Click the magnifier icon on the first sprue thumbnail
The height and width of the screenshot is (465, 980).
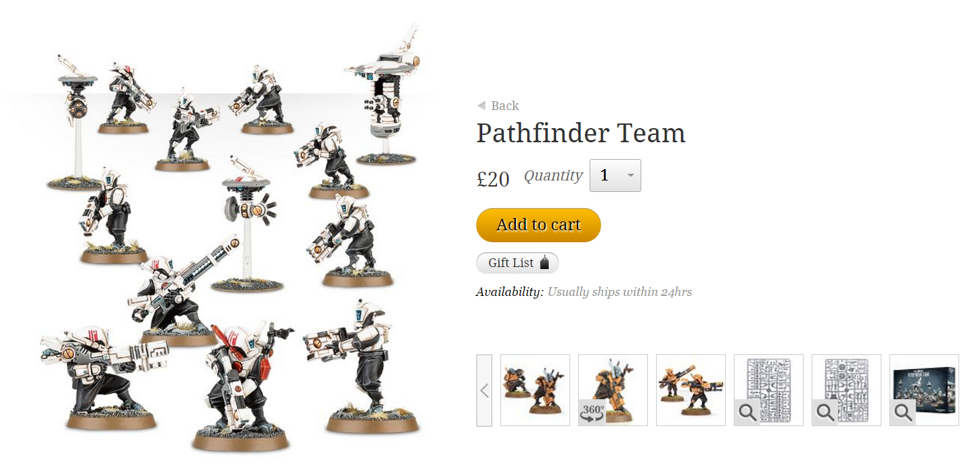[x=747, y=413]
